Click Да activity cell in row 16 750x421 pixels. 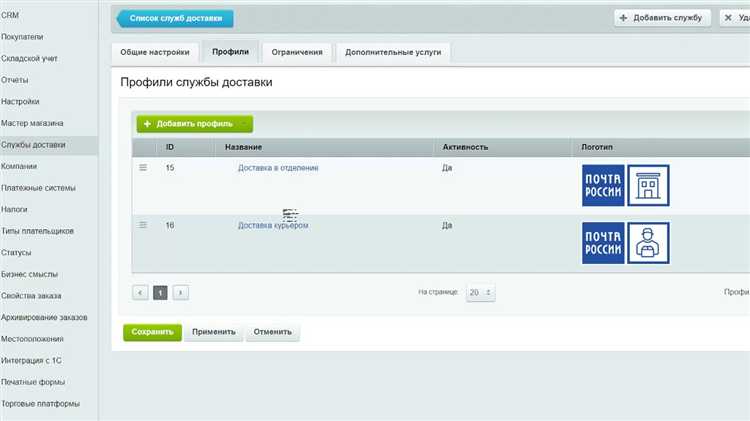[x=447, y=225]
